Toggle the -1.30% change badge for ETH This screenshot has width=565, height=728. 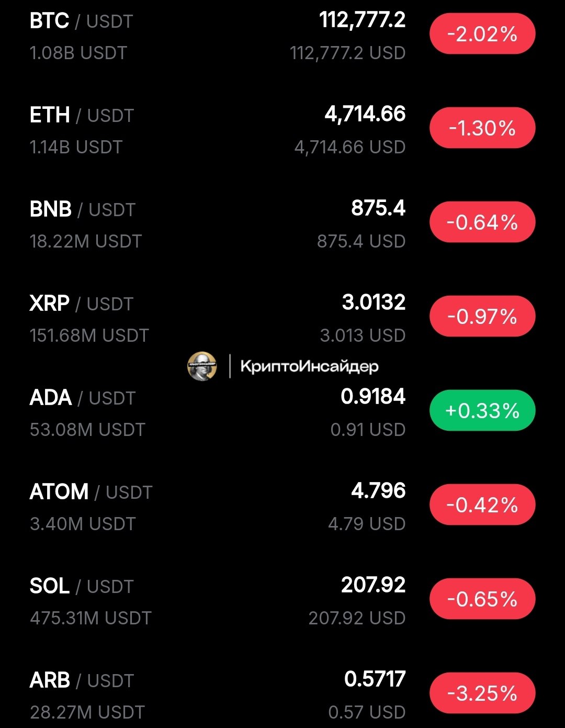482,128
